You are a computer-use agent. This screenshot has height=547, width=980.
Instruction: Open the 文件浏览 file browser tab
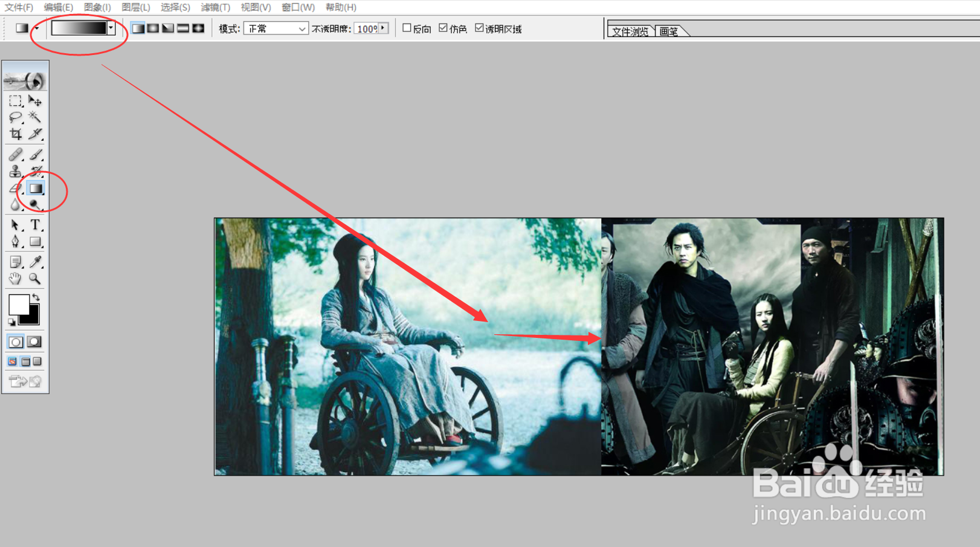(630, 31)
